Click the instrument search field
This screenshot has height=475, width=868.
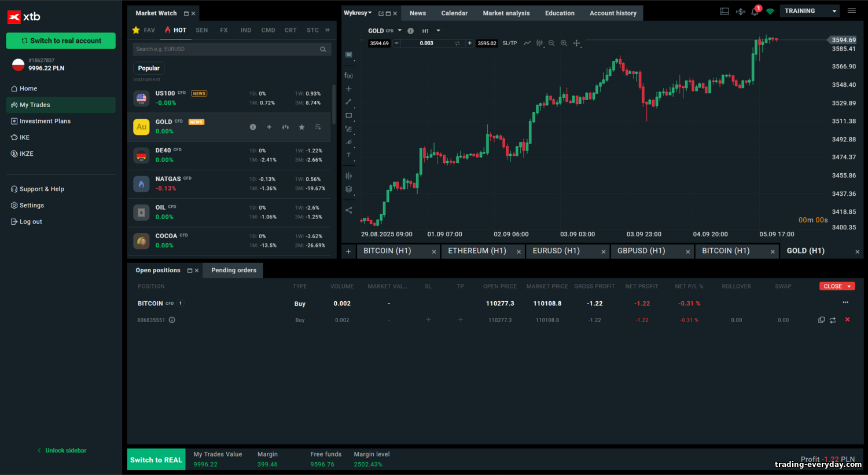point(226,49)
